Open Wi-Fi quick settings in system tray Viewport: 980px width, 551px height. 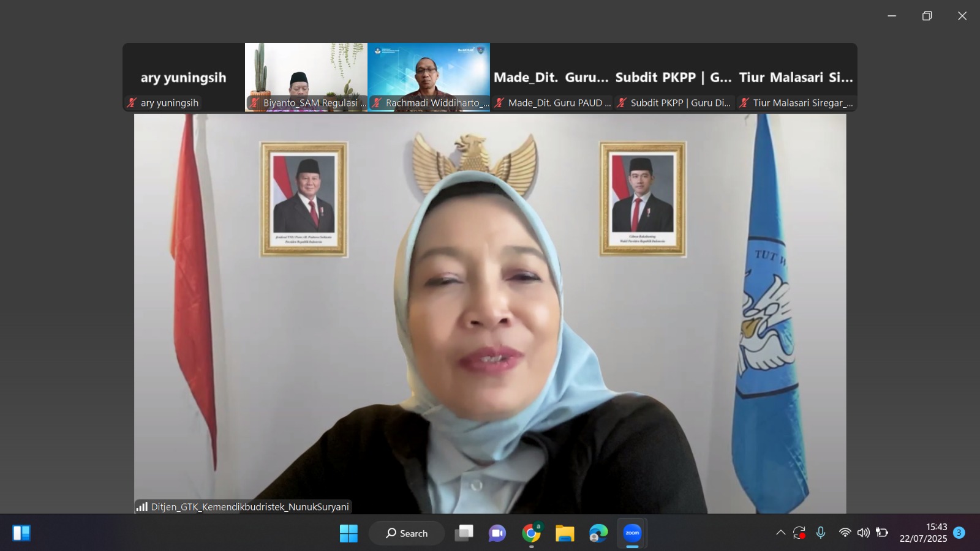[845, 533]
